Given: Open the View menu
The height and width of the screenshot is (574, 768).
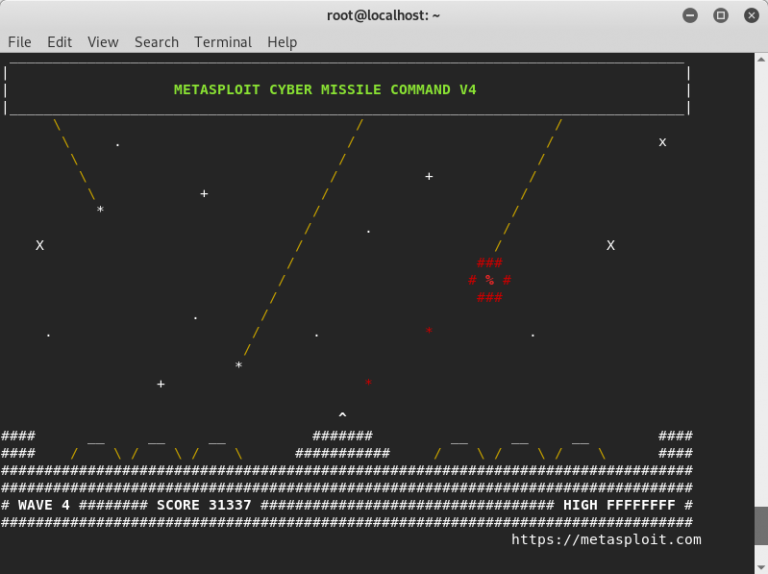Looking at the screenshot, I should 103,42.
